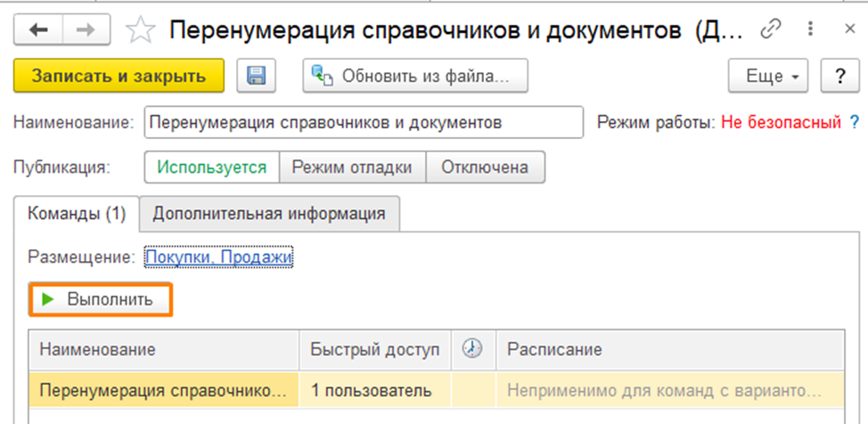Set publication to Отключена
The width and height of the screenshot is (868, 424).
(485, 167)
